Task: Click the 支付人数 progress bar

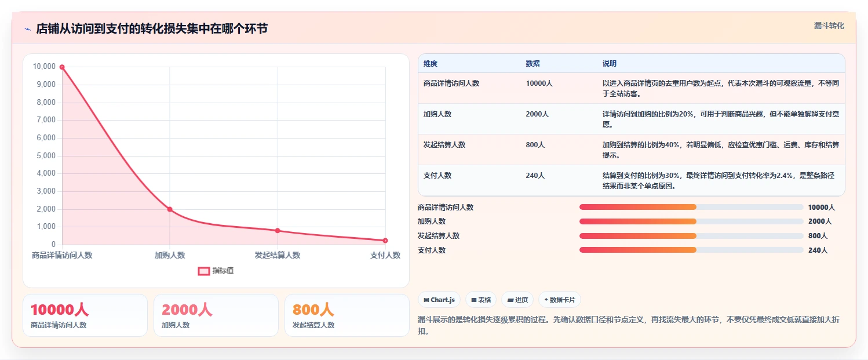Action: (691, 250)
